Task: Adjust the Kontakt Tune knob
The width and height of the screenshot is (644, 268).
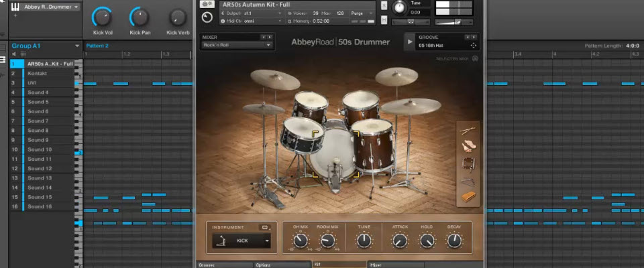Action: click(x=398, y=8)
